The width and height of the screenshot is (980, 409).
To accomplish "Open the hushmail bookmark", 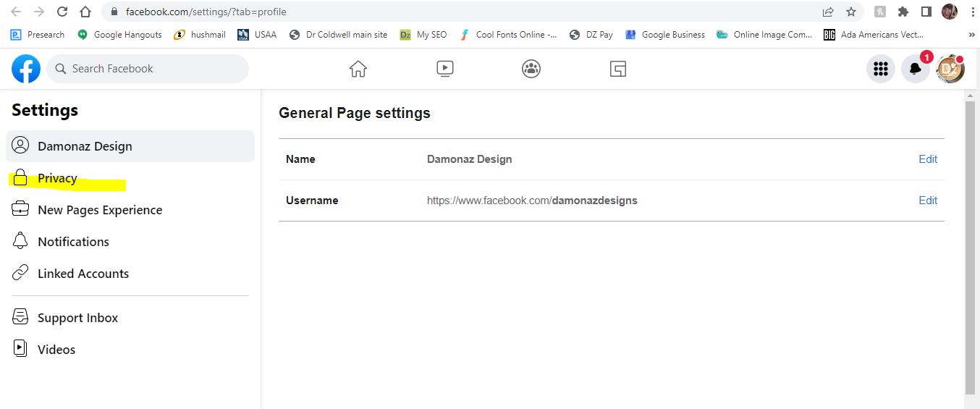I will pyautogui.click(x=200, y=35).
